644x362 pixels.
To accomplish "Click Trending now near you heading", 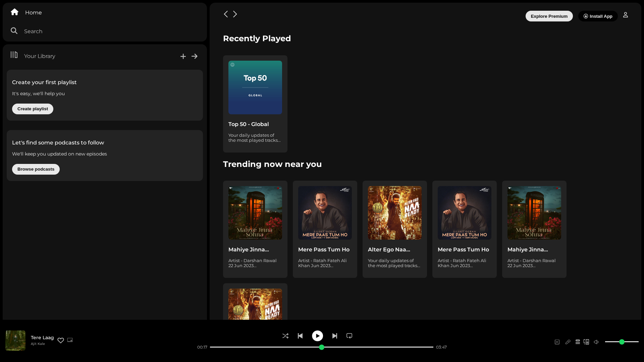I will pyautogui.click(x=272, y=164).
